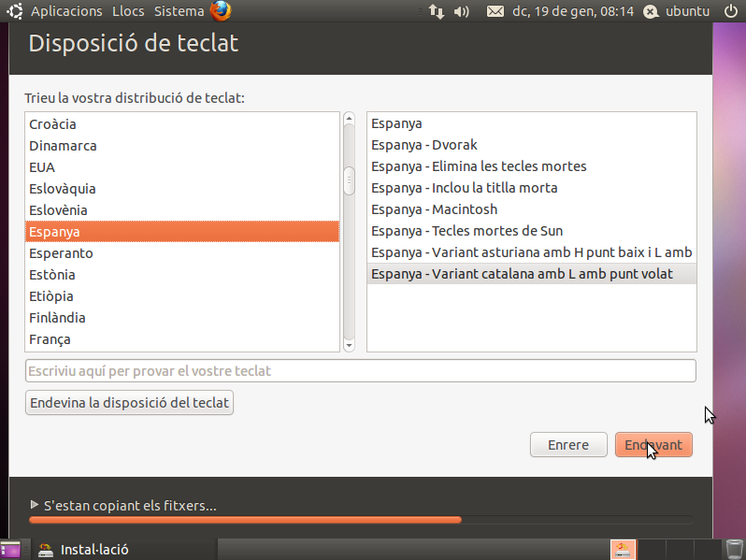Click the show desktop icon in bottom panel
Screen dimensions: 746x560
[10, 550]
